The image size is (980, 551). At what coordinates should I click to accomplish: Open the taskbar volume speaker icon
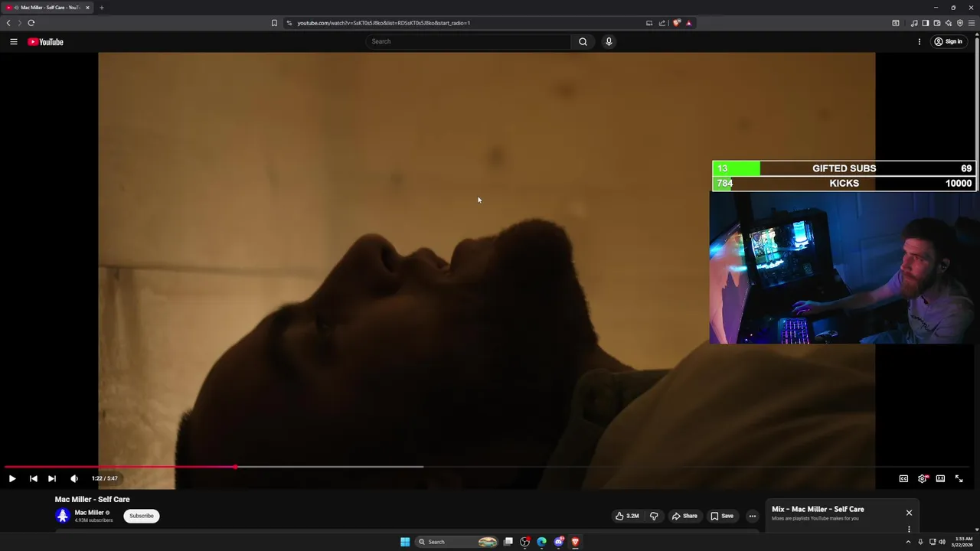coord(942,542)
